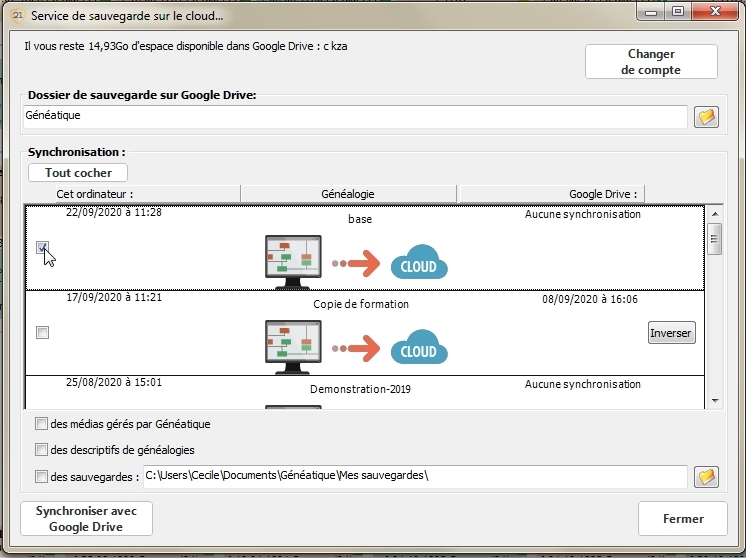746x558 pixels.
Task: Click Drive date '08/09/2020 à 16:06'
Action: 590,299
